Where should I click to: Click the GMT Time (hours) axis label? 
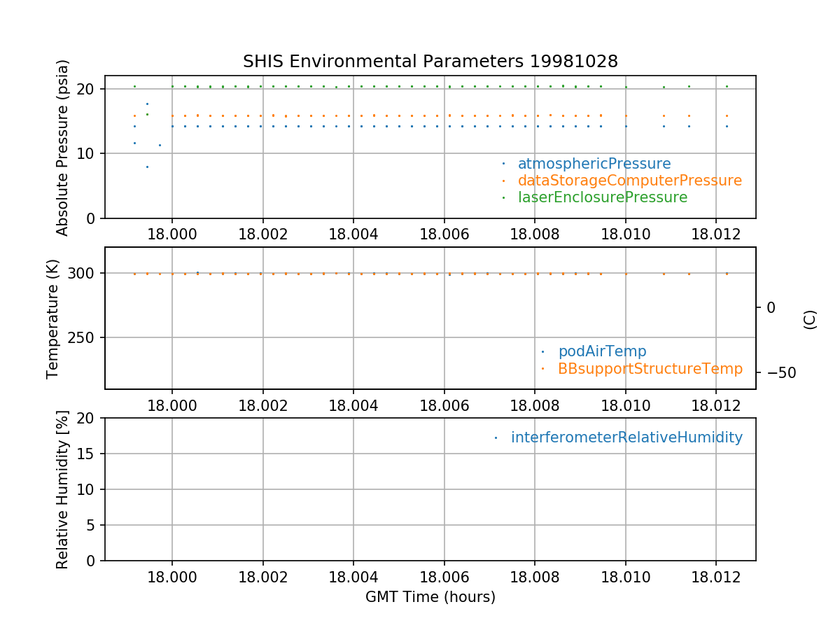[430, 597]
